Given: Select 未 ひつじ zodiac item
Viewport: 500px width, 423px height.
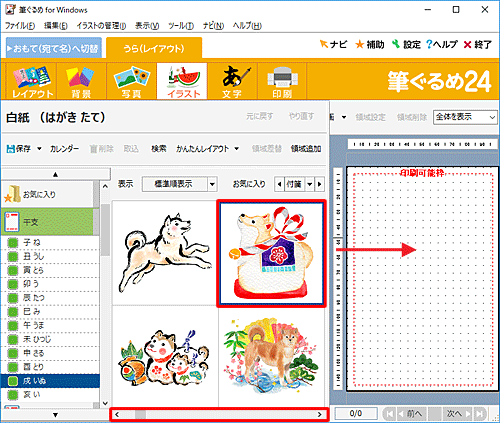Looking at the screenshot, I should 51,339.
